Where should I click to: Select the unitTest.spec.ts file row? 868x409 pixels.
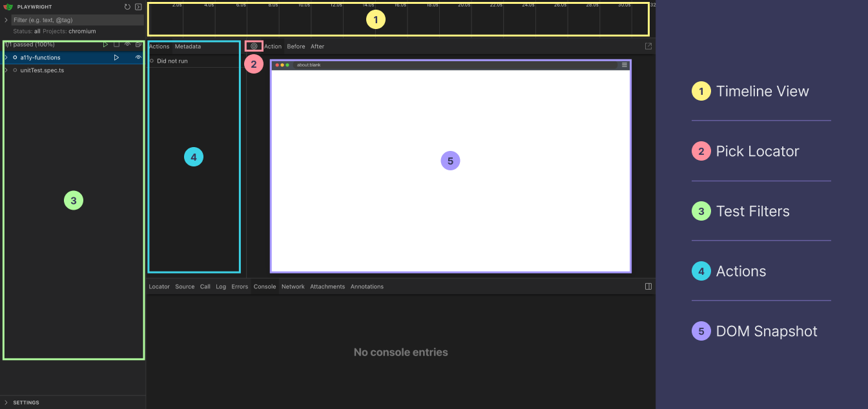[x=73, y=70]
